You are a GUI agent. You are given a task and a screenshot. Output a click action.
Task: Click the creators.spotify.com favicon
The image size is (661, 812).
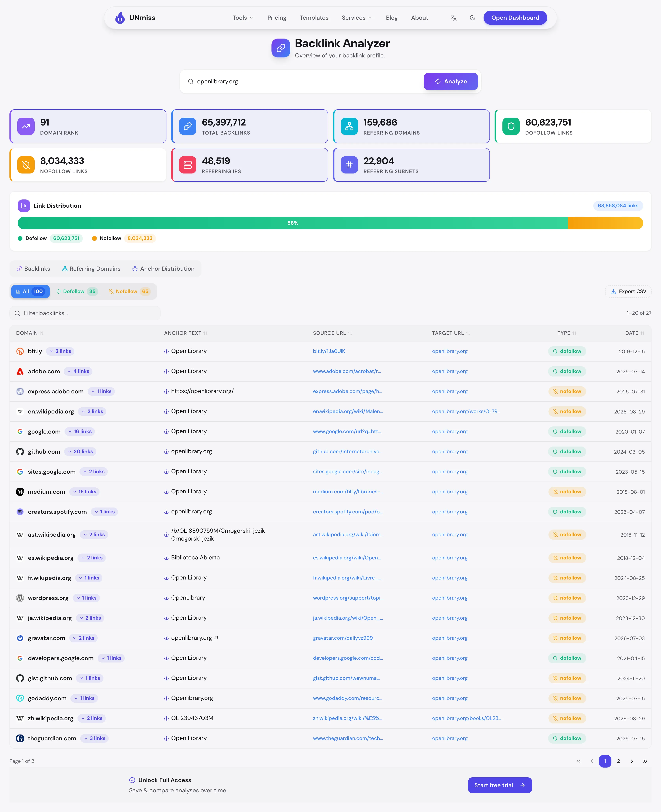20,512
